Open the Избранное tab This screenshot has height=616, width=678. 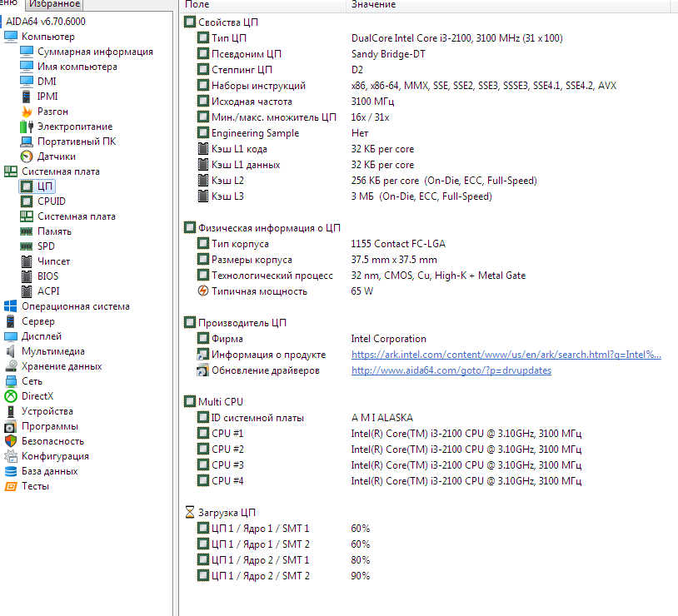pyautogui.click(x=54, y=4)
